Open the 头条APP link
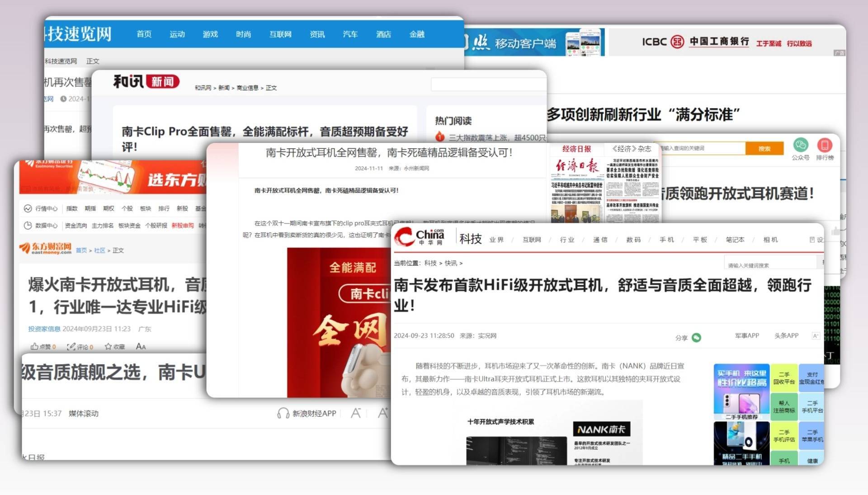Image resolution: width=868 pixels, height=495 pixels. tap(786, 335)
